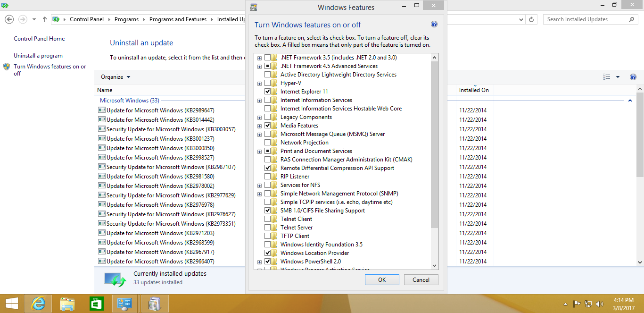Click OK in Windows Features dialog

(x=382, y=280)
